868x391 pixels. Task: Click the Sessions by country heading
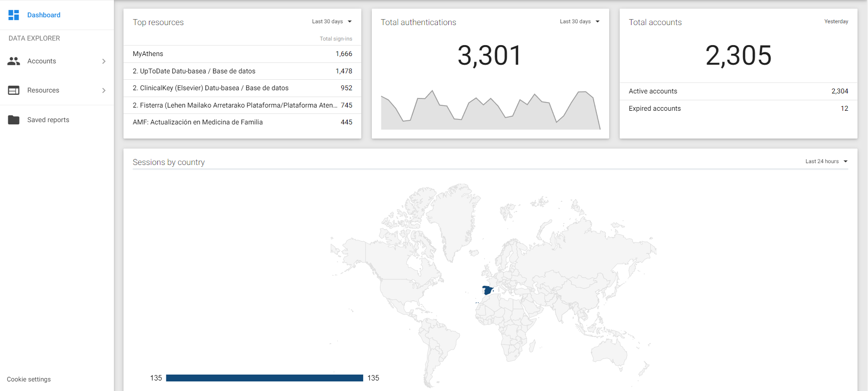coord(169,162)
